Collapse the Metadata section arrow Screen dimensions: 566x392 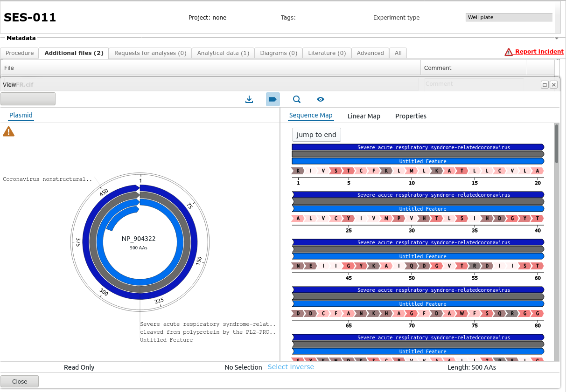click(x=556, y=38)
